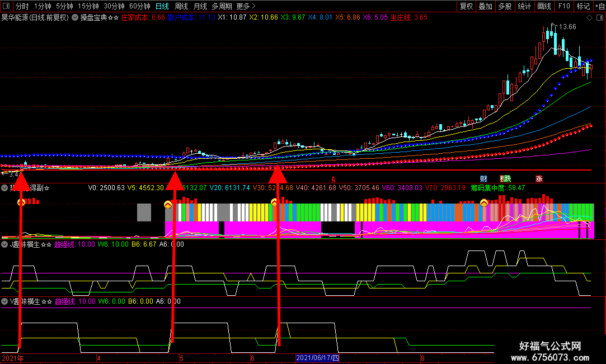Click the green 涨跌 marker icon
606x364 pixels.
[x=505, y=179]
